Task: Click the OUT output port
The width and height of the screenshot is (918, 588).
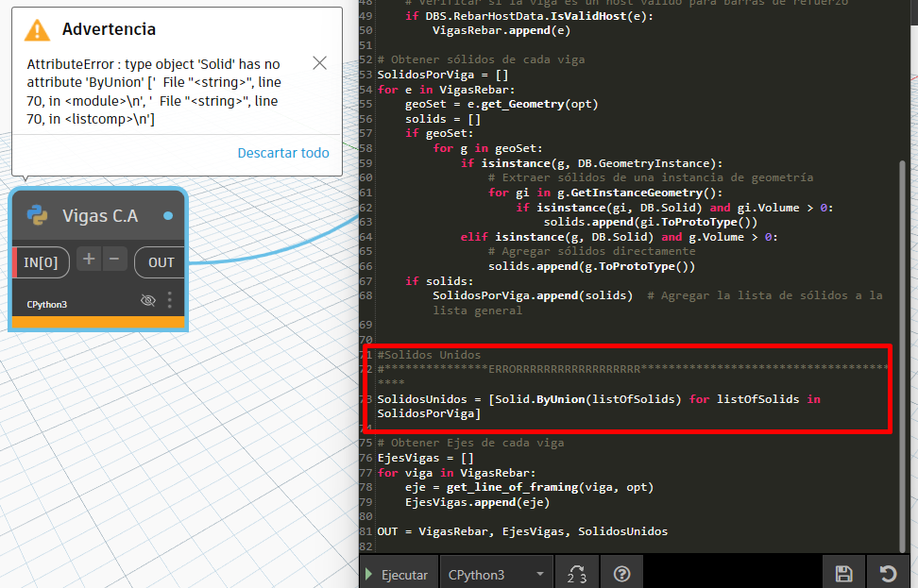Action: coord(161,262)
